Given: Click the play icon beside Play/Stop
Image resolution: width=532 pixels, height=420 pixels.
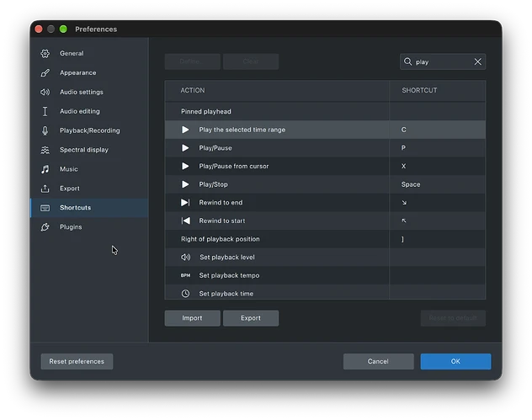Looking at the screenshot, I should point(185,184).
